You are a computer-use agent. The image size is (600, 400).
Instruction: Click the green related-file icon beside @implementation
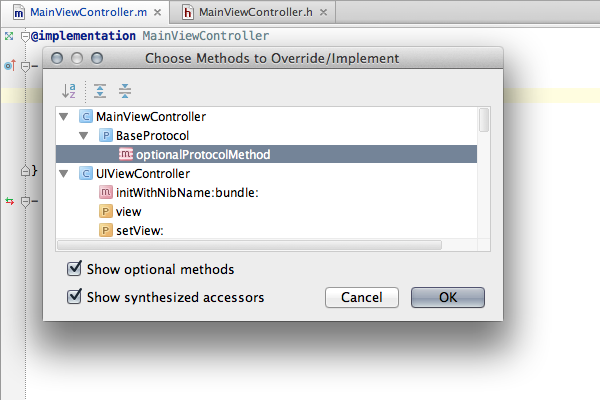(9, 36)
